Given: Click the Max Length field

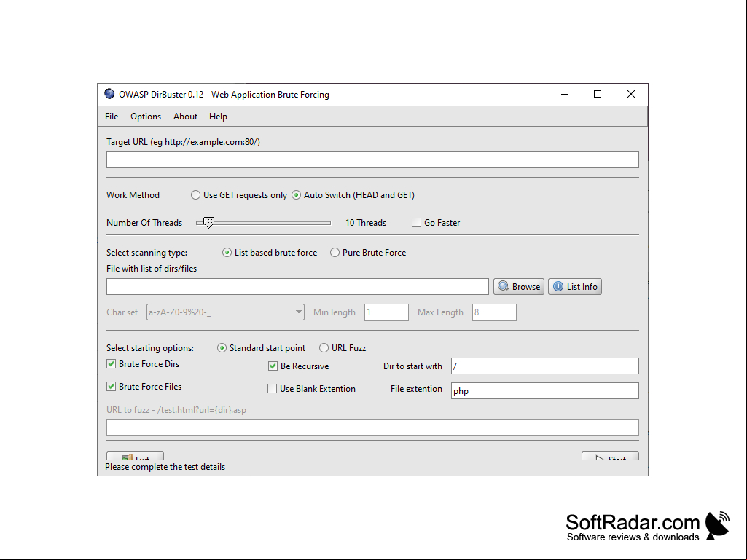Looking at the screenshot, I should pos(494,312).
